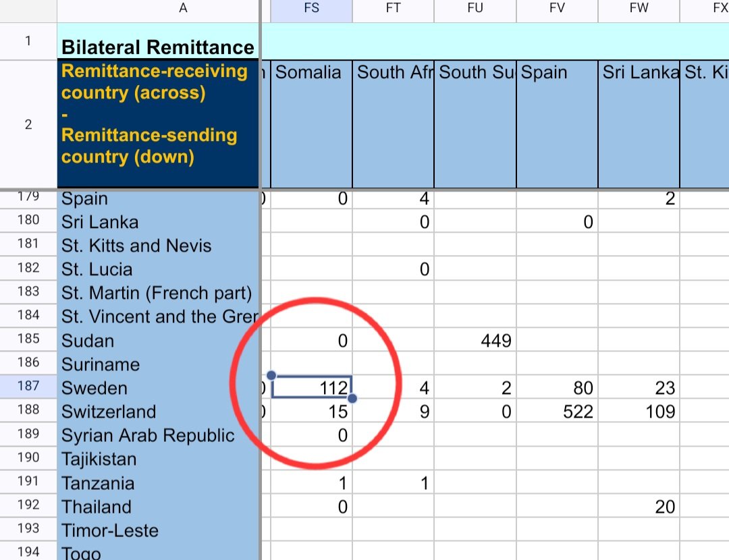Select the Timor-Leste row label
The image size is (729, 560).
click(x=158, y=530)
